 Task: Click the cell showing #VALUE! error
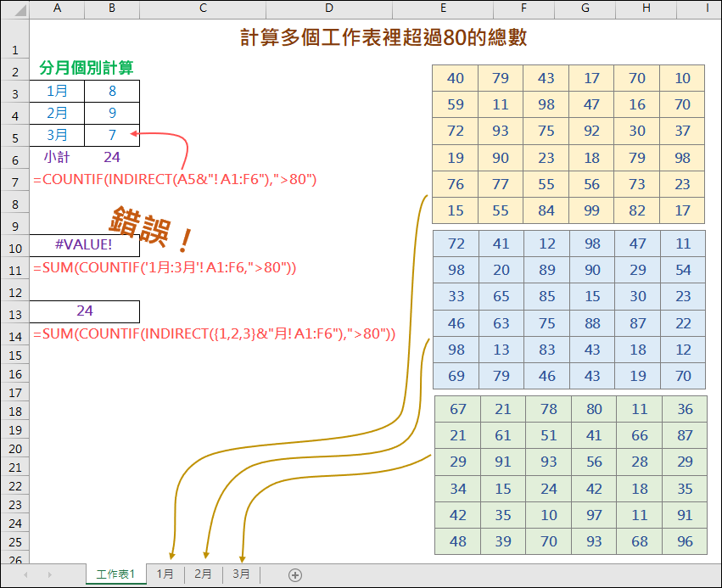click(x=85, y=246)
